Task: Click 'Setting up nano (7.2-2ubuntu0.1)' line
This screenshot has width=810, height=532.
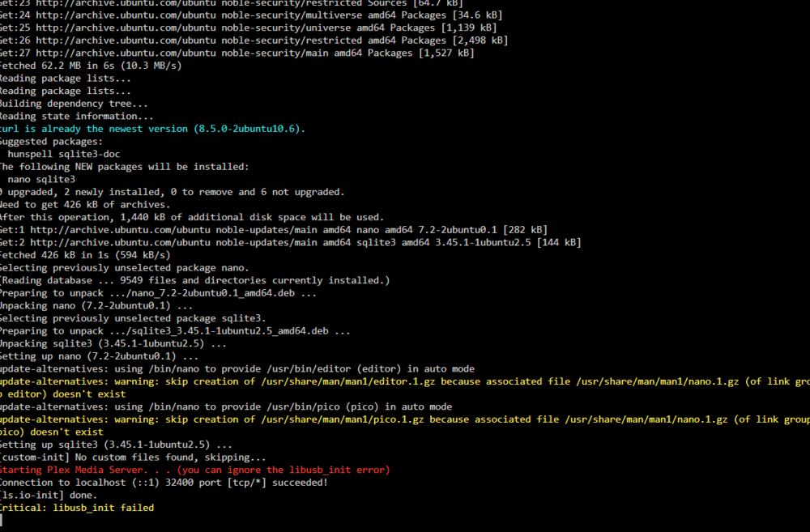Action: (x=99, y=356)
